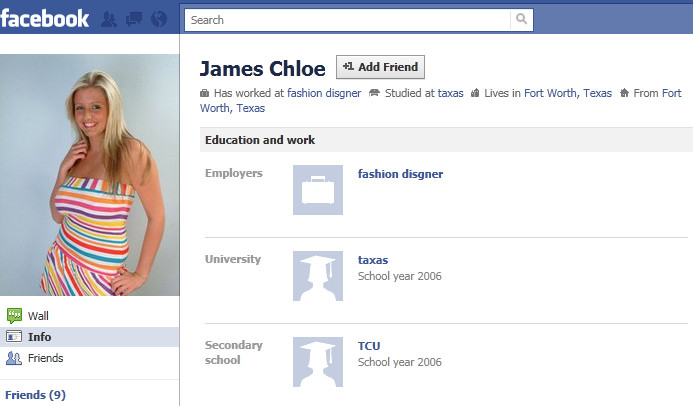This screenshot has width=693, height=406.
Task: Click the Friends people icon in sidebar
Action: [14, 358]
